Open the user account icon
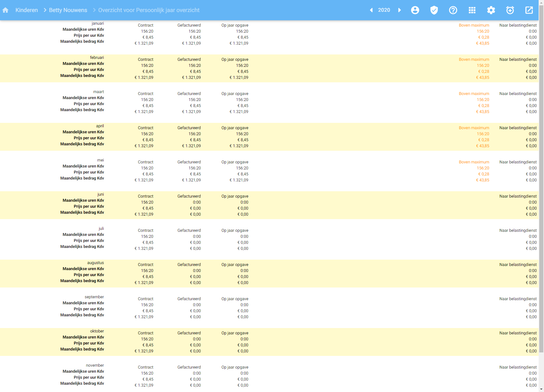Viewport: 544px width, 392px height. tap(415, 10)
